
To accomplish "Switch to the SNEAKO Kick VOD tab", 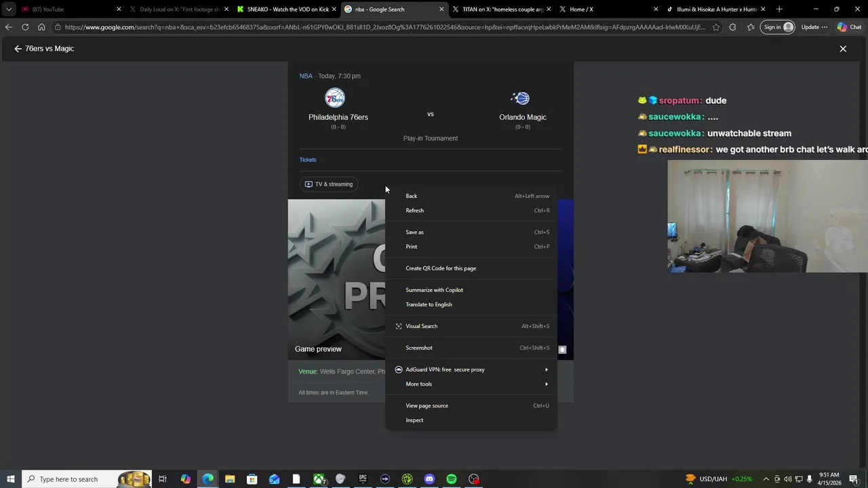I will tap(287, 9).
